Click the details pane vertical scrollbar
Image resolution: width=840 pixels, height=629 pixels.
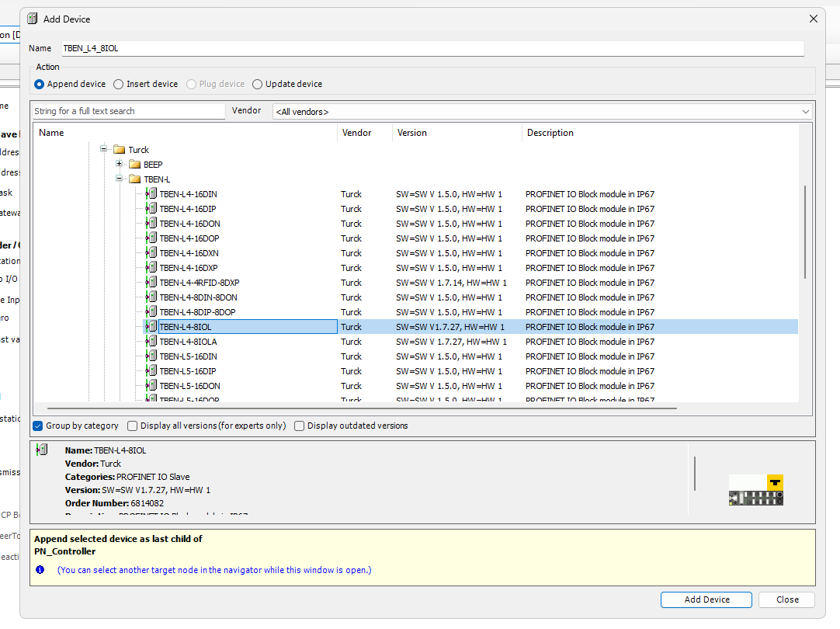pyautogui.click(x=695, y=473)
